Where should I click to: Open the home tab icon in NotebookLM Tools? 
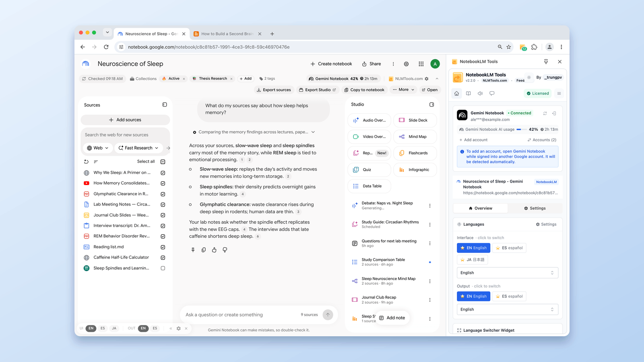click(x=457, y=93)
